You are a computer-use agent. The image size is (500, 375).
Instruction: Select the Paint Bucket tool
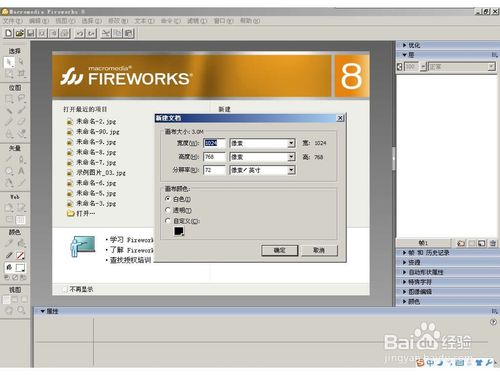coord(21,243)
